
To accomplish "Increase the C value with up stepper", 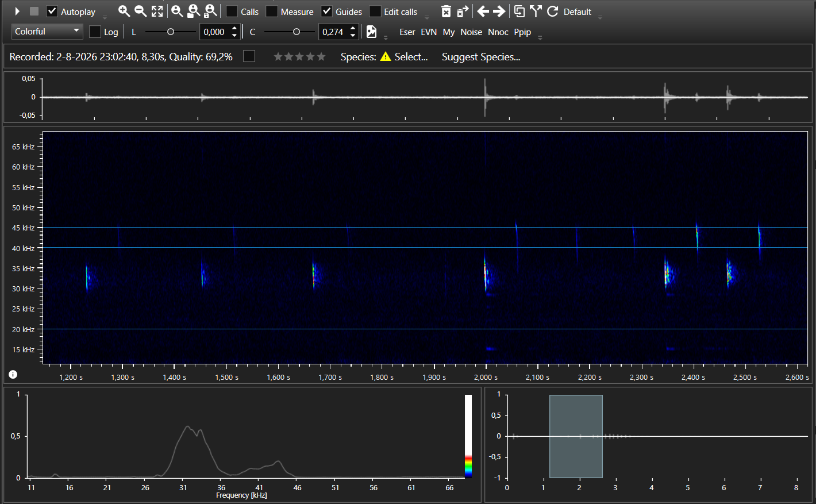I will tap(353, 28).
